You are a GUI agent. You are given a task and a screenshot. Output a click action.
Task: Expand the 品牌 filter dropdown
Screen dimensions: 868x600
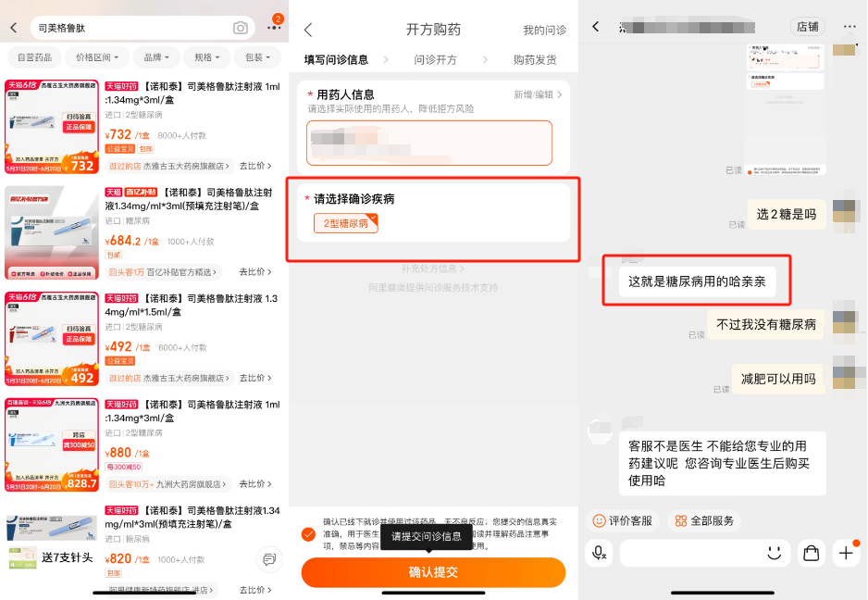(156, 57)
